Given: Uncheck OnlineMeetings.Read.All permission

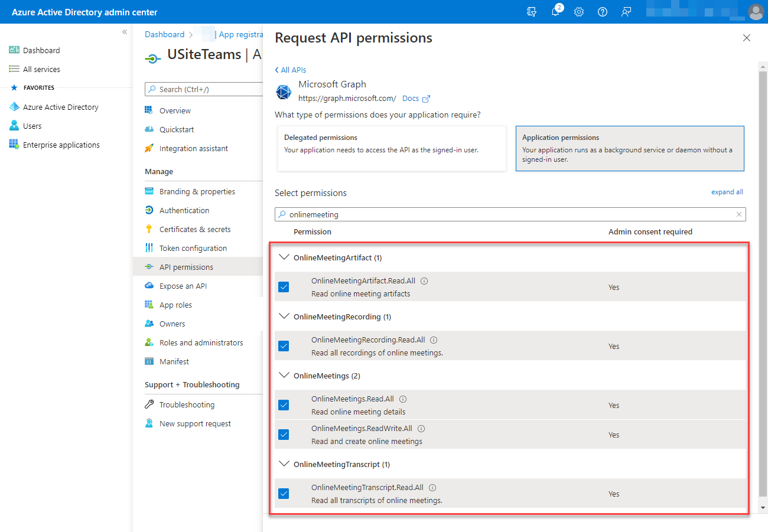Looking at the screenshot, I should coord(284,405).
